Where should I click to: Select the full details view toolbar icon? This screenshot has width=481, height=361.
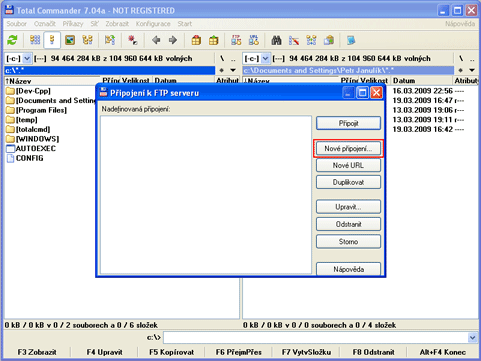[52, 40]
